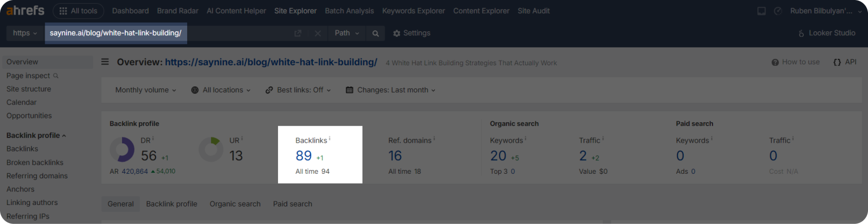This screenshot has height=224, width=868.
Task: Open Keywords Explorer
Action: pos(414,11)
